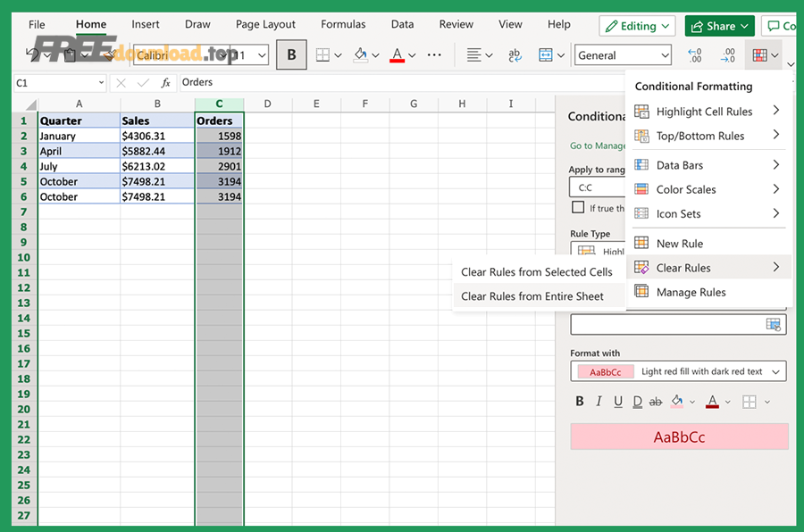804x532 pixels.
Task: Toggle Bold in the ribbon
Action: [x=291, y=54]
